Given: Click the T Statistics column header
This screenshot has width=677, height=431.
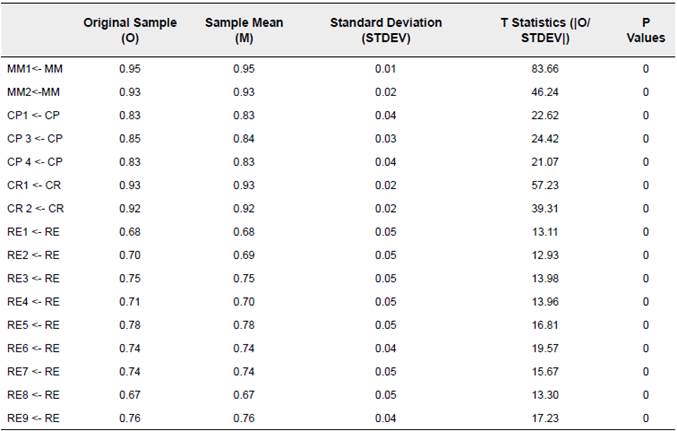Looking at the screenshot, I should click(x=546, y=28).
